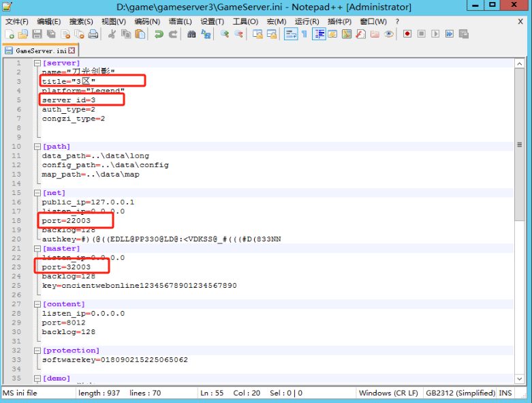The image size is (532, 403).
Task: Click the Windows (CR LF) status field
Action: coord(388,393)
